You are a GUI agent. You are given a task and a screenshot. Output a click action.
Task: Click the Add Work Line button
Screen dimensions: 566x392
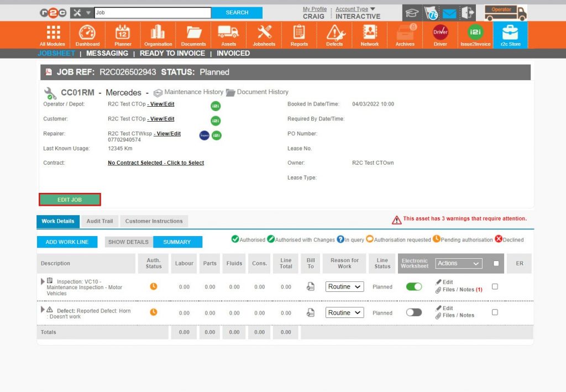[x=67, y=242]
